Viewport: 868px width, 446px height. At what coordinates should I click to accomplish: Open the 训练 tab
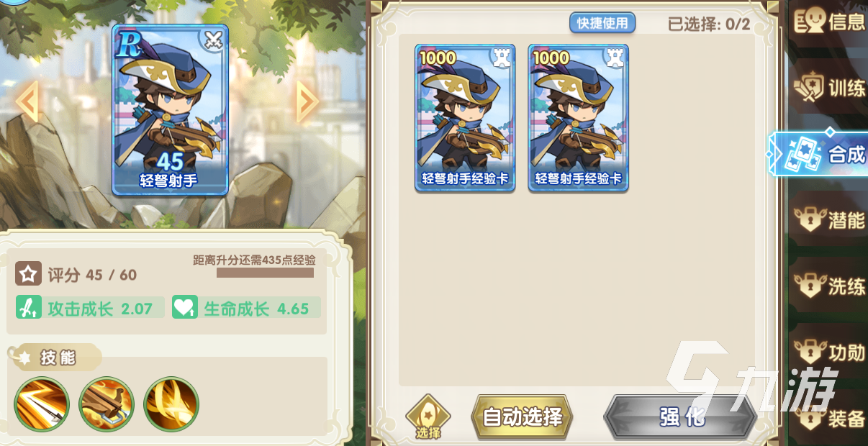pos(829,88)
